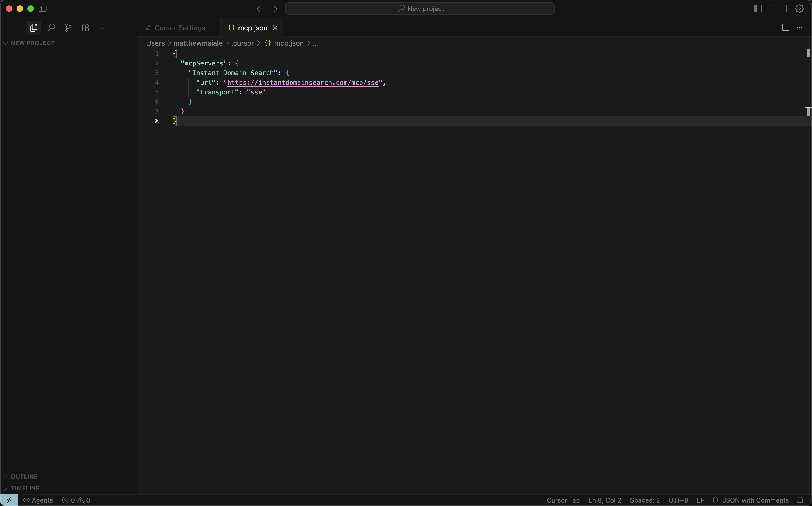Screen dimensions: 812x506
Task: Click the macOS green maximize button
Action: (x=30, y=9)
